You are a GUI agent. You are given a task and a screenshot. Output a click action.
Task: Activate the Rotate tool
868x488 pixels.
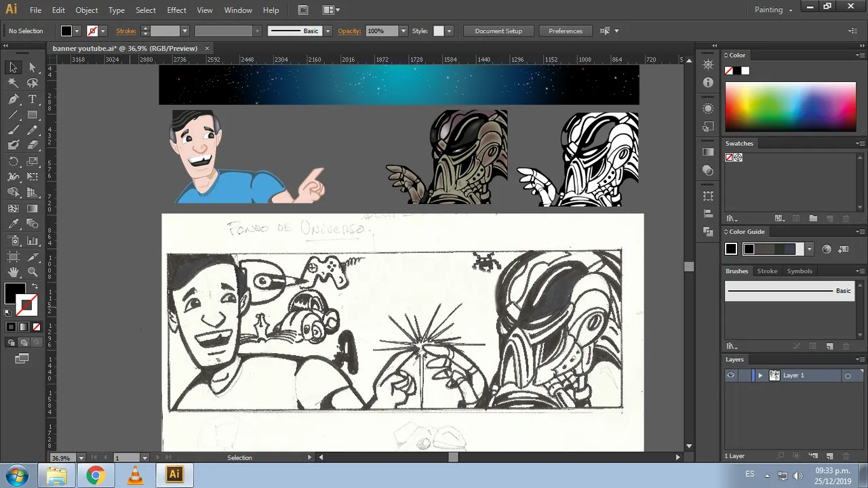(13, 161)
